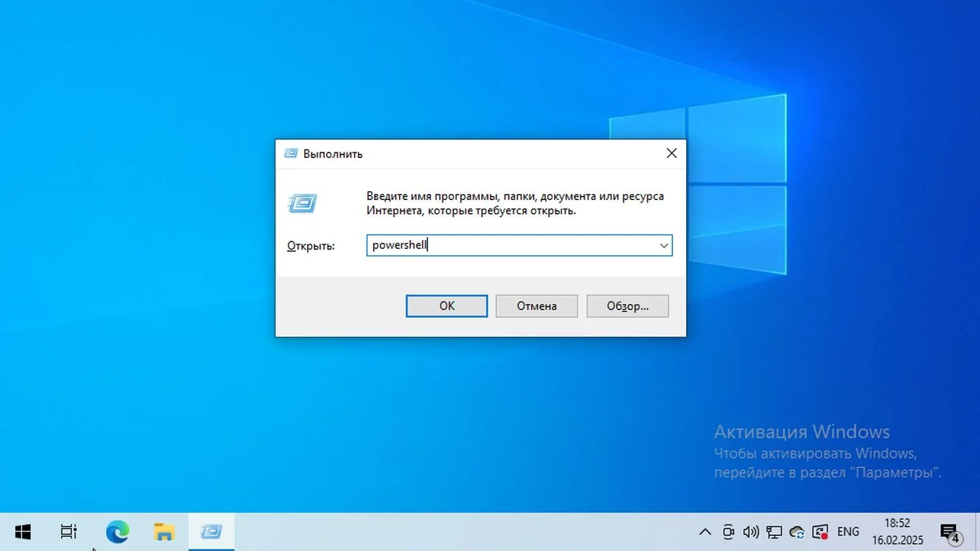Open the Windows Start menu
This screenshot has width=980, height=551.
[x=23, y=532]
